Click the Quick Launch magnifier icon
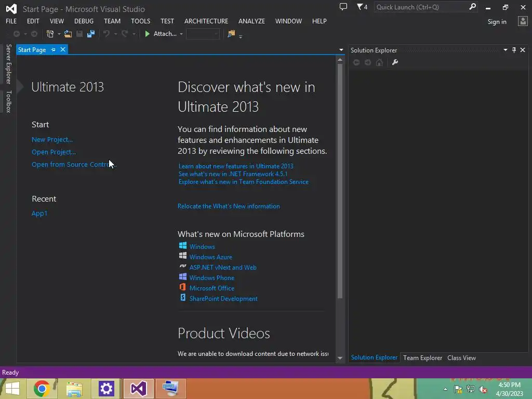 click(x=472, y=7)
